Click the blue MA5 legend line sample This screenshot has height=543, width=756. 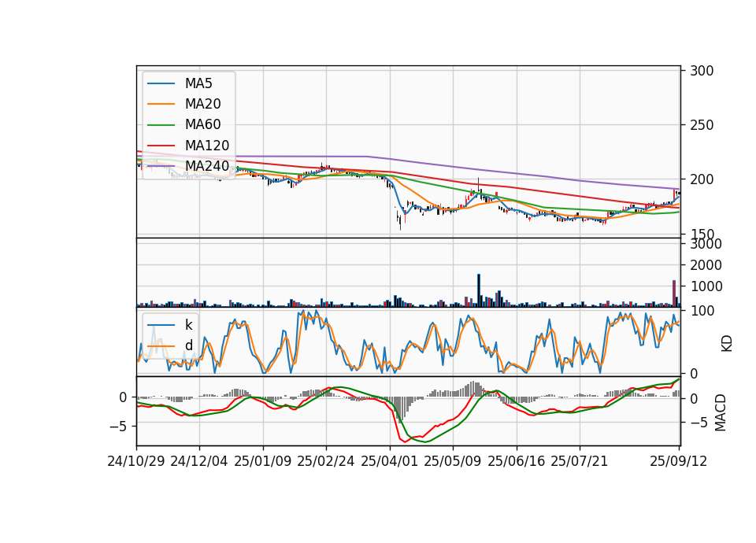pyautogui.click(x=161, y=84)
